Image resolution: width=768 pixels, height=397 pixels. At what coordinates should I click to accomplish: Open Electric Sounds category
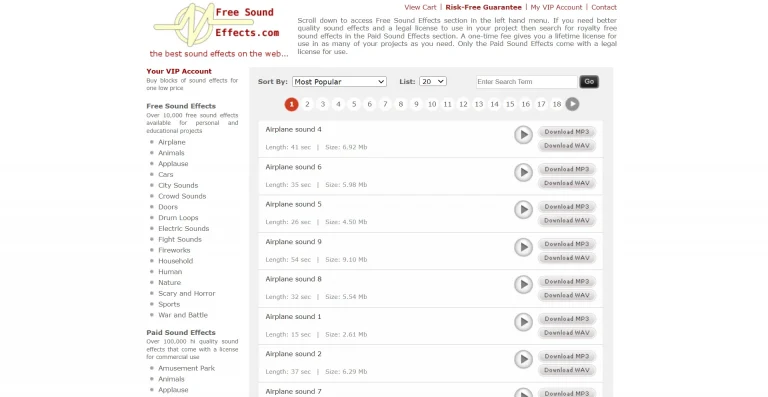pos(184,229)
